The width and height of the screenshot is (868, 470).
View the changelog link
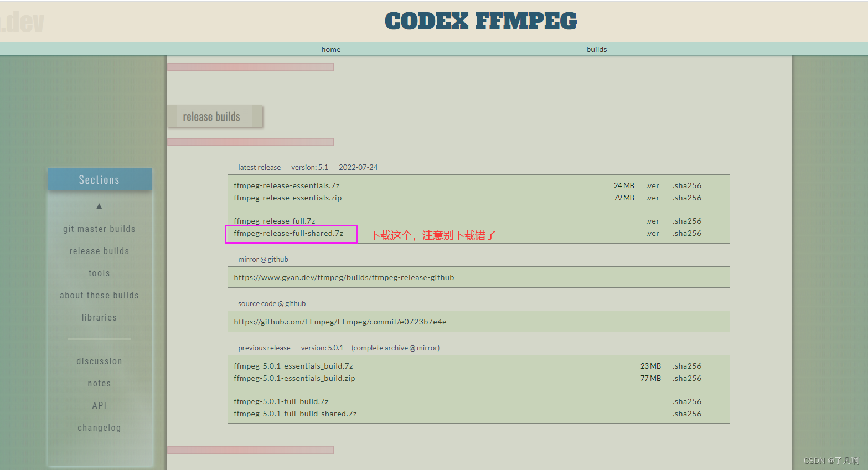[x=99, y=428]
